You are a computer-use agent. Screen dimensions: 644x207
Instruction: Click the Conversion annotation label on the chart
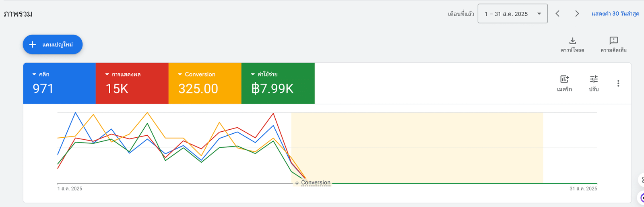pos(315,183)
